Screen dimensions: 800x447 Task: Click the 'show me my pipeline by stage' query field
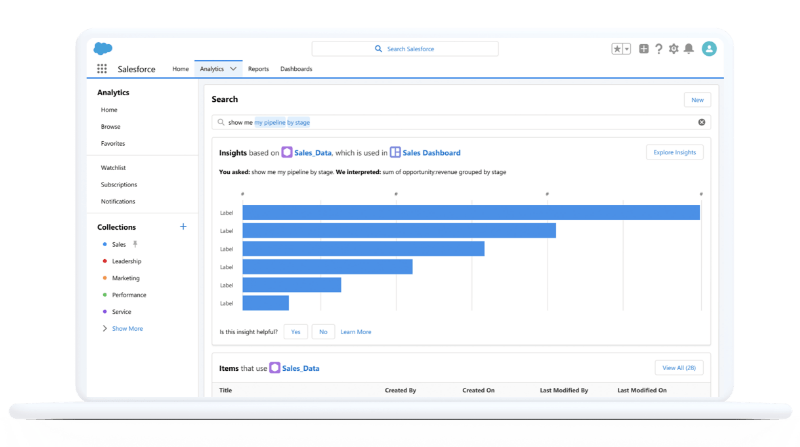pos(461,122)
